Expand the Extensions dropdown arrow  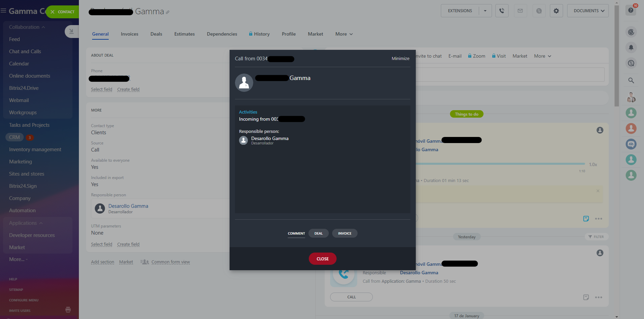[485, 11]
